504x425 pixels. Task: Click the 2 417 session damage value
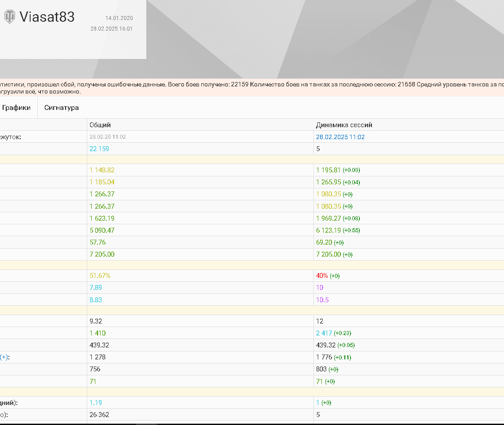(x=324, y=333)
